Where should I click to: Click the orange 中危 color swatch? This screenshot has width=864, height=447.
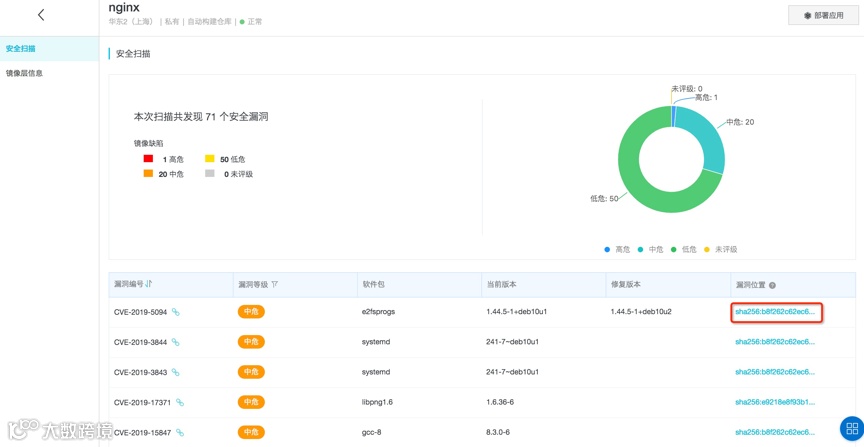(x=148, y=174)
